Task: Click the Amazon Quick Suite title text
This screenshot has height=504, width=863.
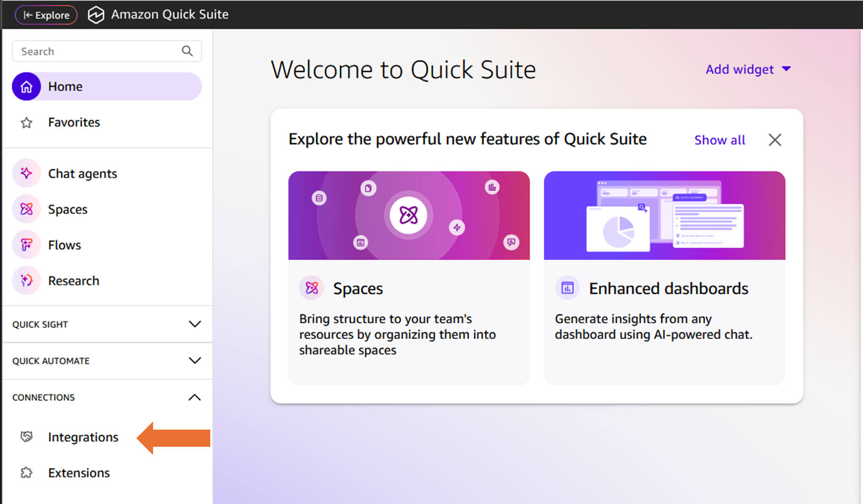Action: click(x=170, y=15)
